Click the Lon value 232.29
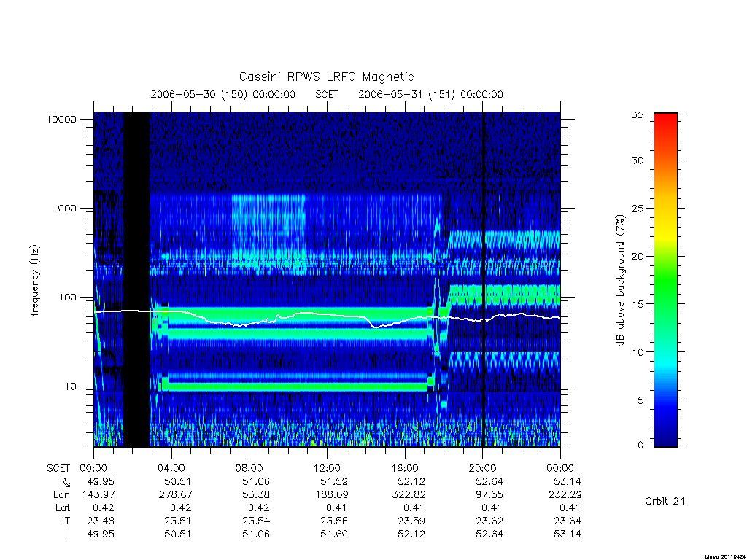This screenshot has height=560, width=747. pyautogui.click(x=565, y=495)
